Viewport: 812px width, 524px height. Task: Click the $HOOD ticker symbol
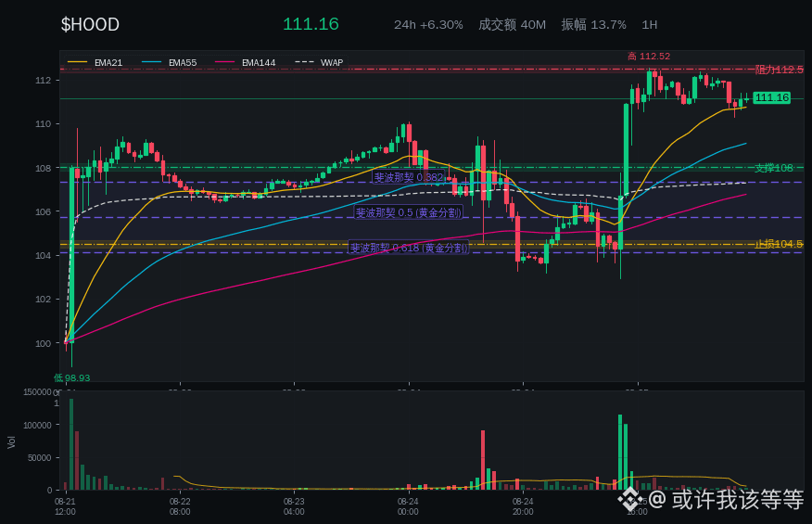pyautogui.click(x=90, y=24)
